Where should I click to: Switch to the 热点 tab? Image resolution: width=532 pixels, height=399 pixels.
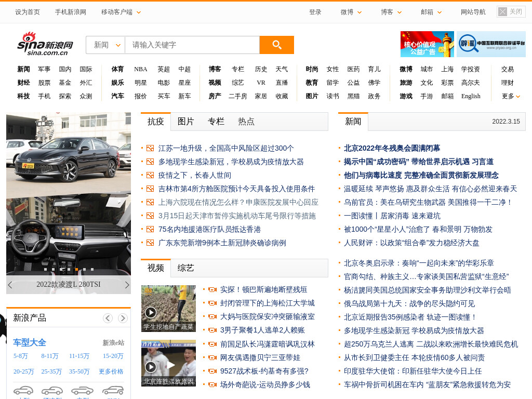[x=246, y=122]
